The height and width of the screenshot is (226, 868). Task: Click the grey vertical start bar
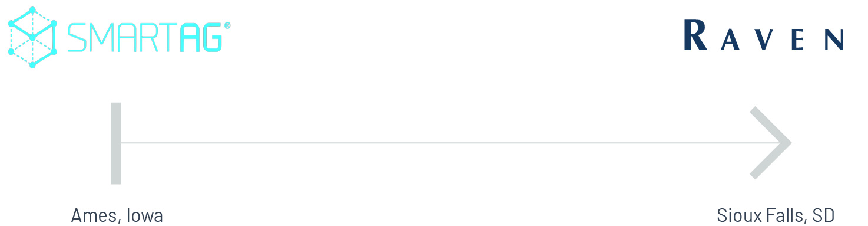(x=116, y=143)
